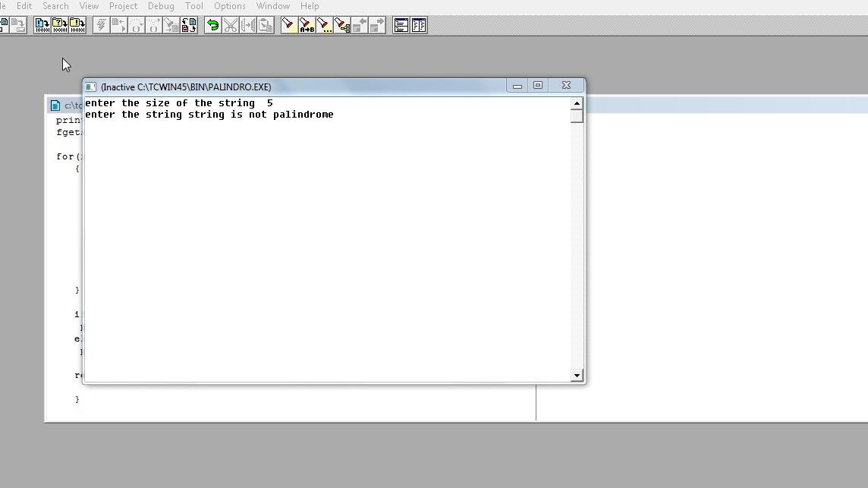868x488 pixels.
Task: Open the Search menu
Action: pyautogui.click(x=55, y=6)
